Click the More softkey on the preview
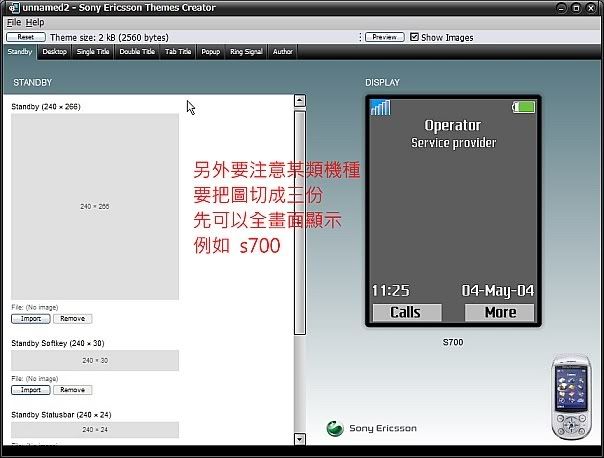The image size is (604, 458). (x=500, y=312)
